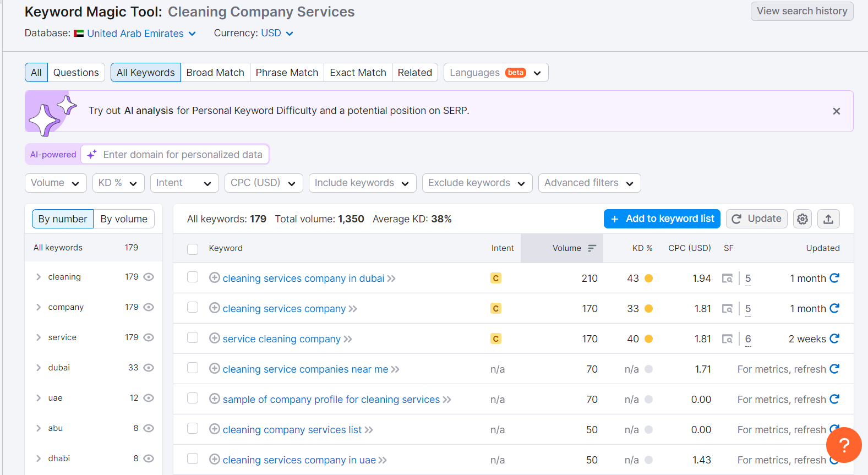Screen dimensions: 868x475
Task: Select Related tab
Action: pyautogui.click(x=415, y=73)
